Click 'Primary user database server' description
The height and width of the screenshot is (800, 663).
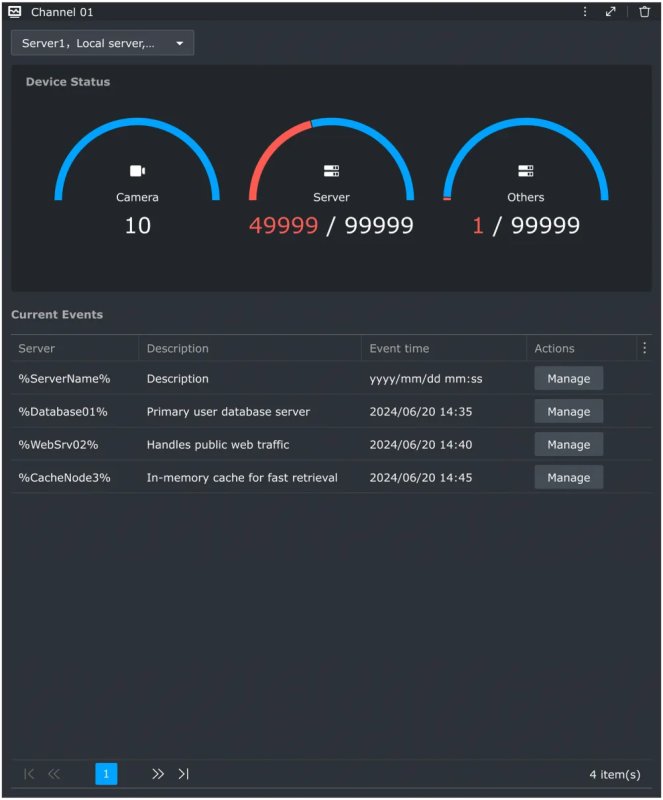point(228,412)
